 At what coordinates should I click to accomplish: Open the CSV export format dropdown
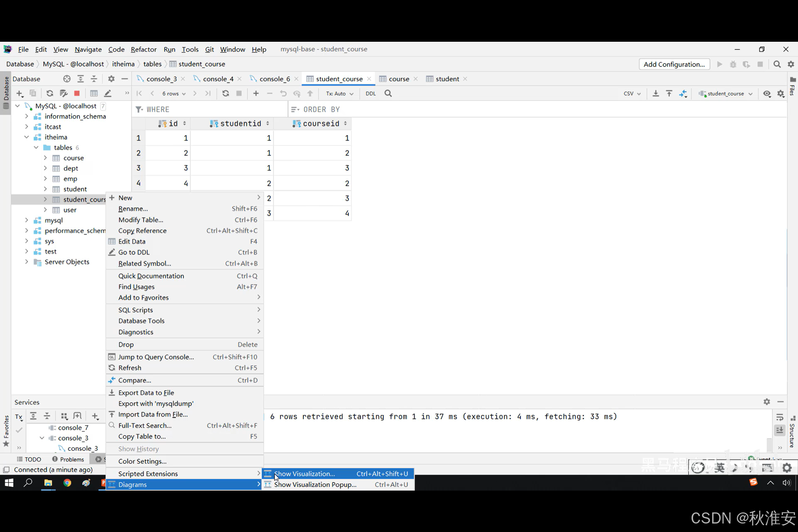click(x=632, y=93)
